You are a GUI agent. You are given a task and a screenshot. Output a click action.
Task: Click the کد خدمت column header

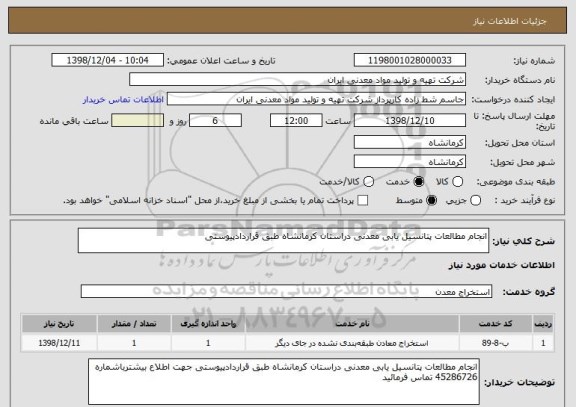pos(496,324)
